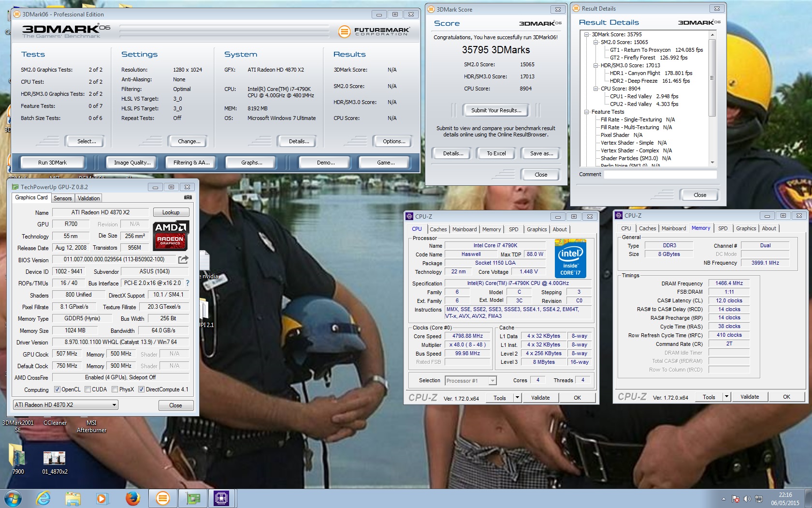The width and height of the screenshot is (812, 508).
Task: Collapse the HDR/SM3.0 Score tree node
Action: (596, 65)
